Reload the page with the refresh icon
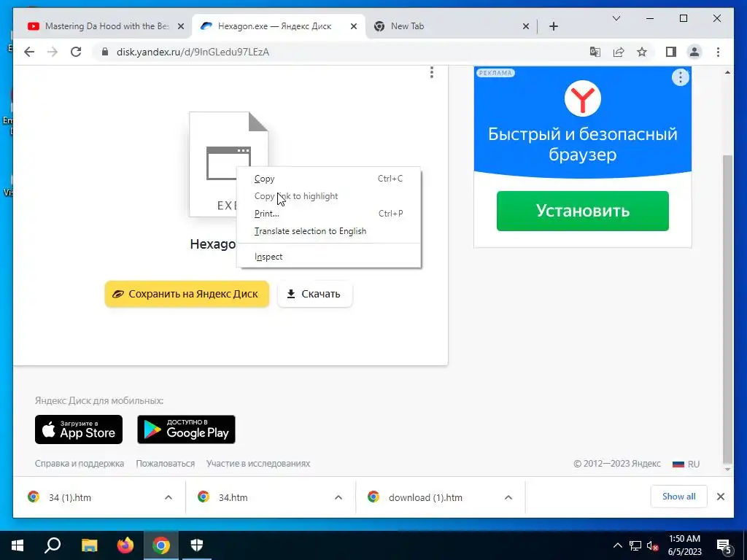This screenshot has height=560, width=747. (x=76, y=52)
